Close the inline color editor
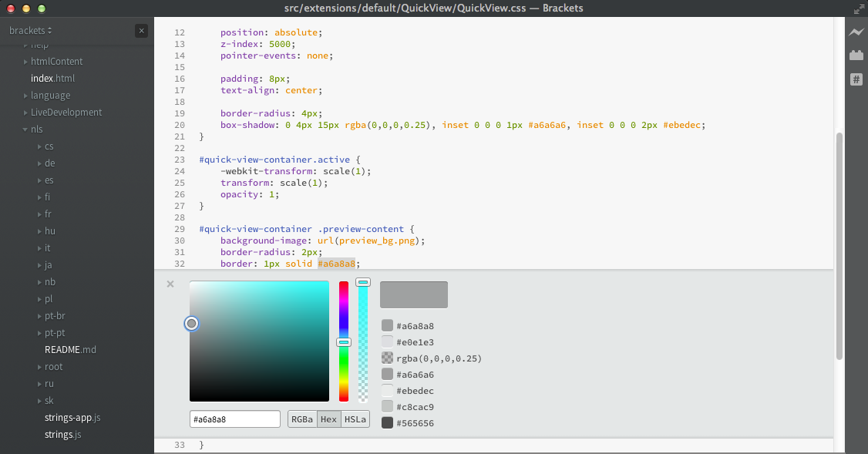 click(x=170, y=284)
